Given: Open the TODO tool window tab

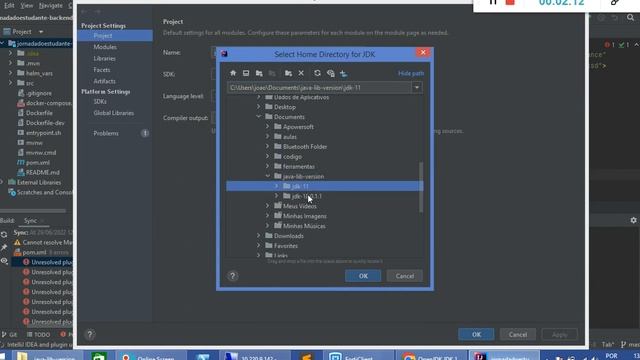Looking at the screenshot, I should (x=38, y=335).
